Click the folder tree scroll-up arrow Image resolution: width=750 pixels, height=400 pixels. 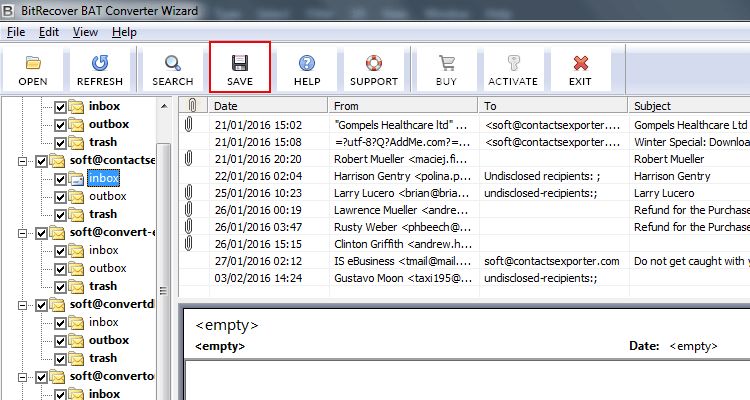pos(164,106)
